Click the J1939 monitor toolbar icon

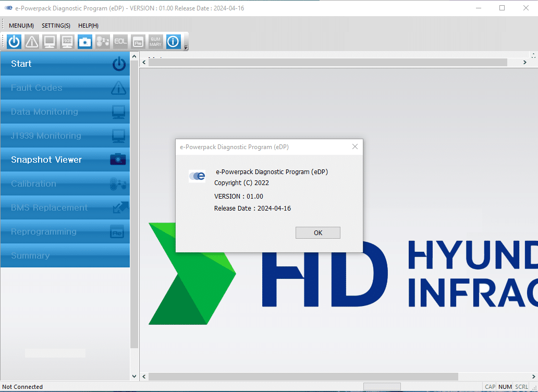(67, 42)
